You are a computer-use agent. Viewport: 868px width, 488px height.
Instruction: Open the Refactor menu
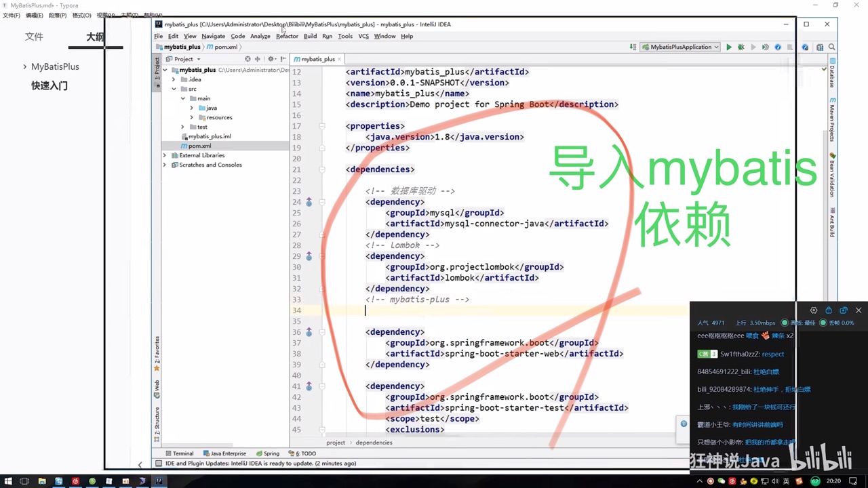click(x=287, y=36)
